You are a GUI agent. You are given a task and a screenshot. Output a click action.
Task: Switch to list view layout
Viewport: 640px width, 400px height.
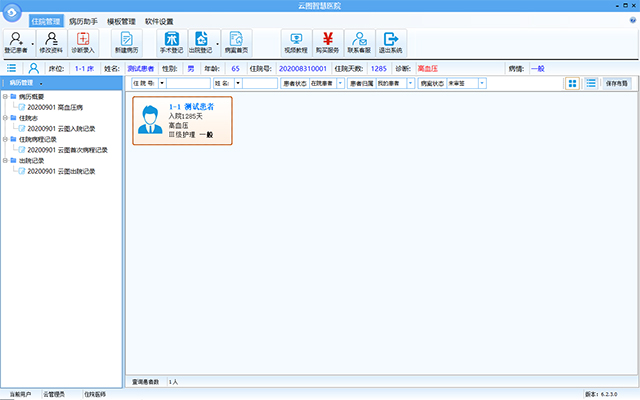[591, 83]
